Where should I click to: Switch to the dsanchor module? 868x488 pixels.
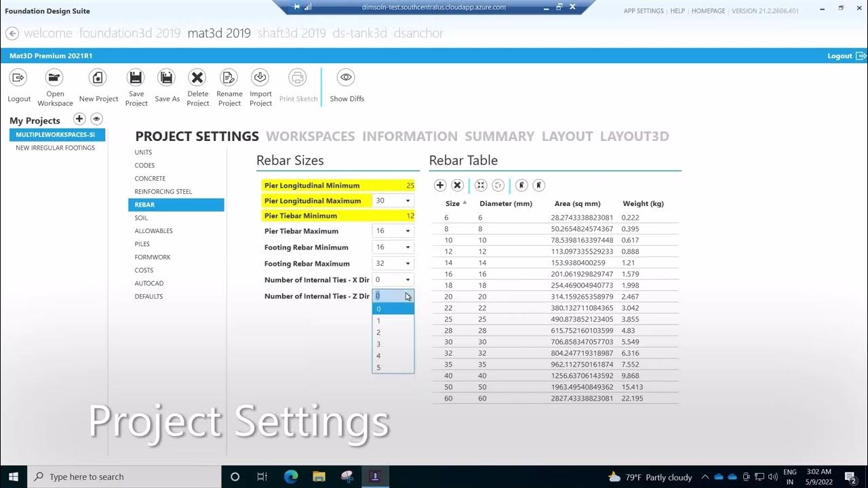418,33
